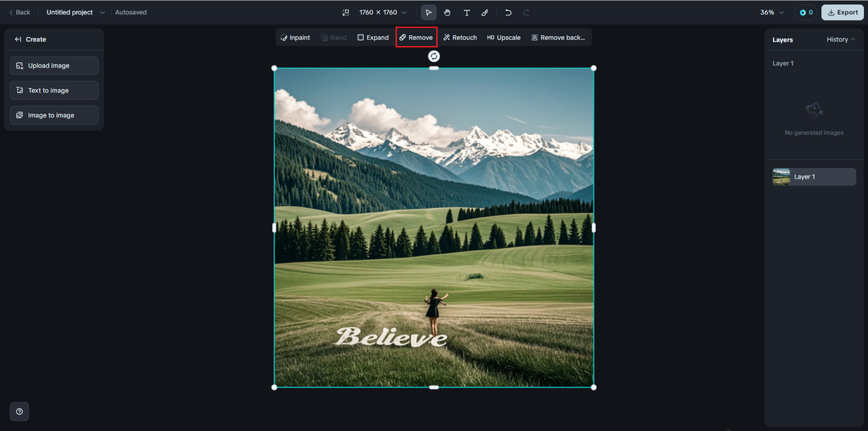
Task: Select the hand pan tool
Action: pyautogui.click(x=448, y=12)
